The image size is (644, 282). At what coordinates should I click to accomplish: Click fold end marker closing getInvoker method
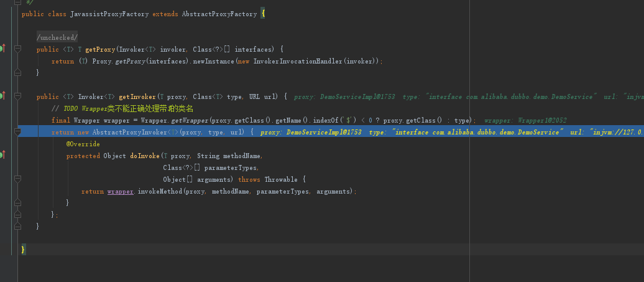pyautogui.click(x=17, y=226)
